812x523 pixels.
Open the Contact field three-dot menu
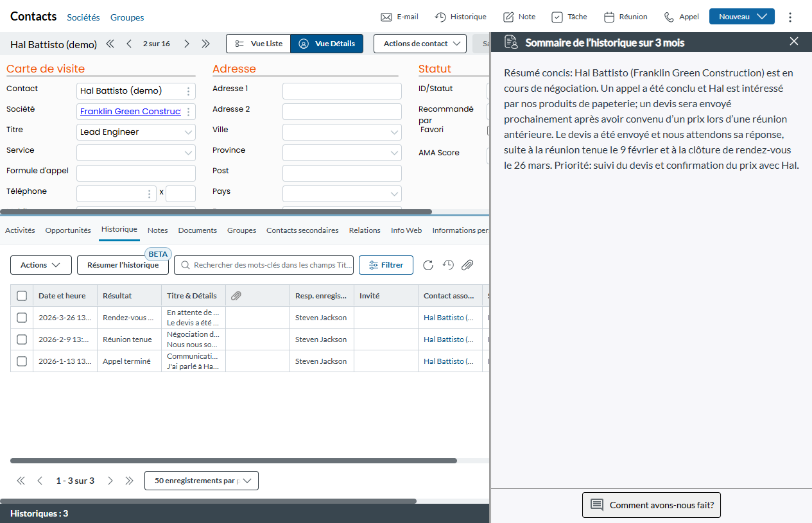click(188, 91)
